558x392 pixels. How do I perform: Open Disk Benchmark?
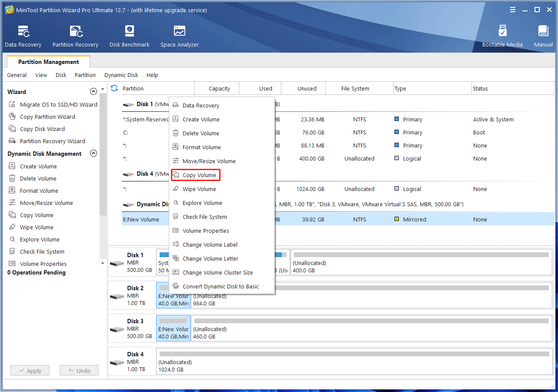tap(130, 37)
